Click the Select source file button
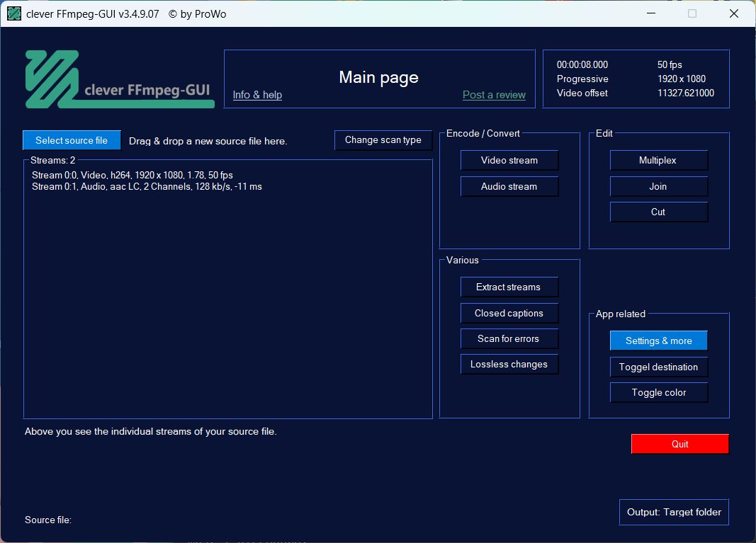756x543 pixels. (x=72, y=140)
